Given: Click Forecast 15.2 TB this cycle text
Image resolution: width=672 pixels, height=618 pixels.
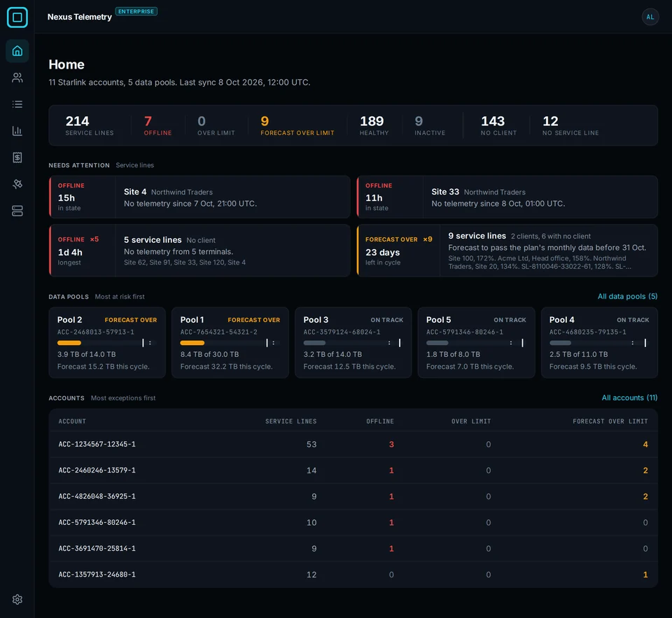Looking at the screenshot, I should point(104,367).
